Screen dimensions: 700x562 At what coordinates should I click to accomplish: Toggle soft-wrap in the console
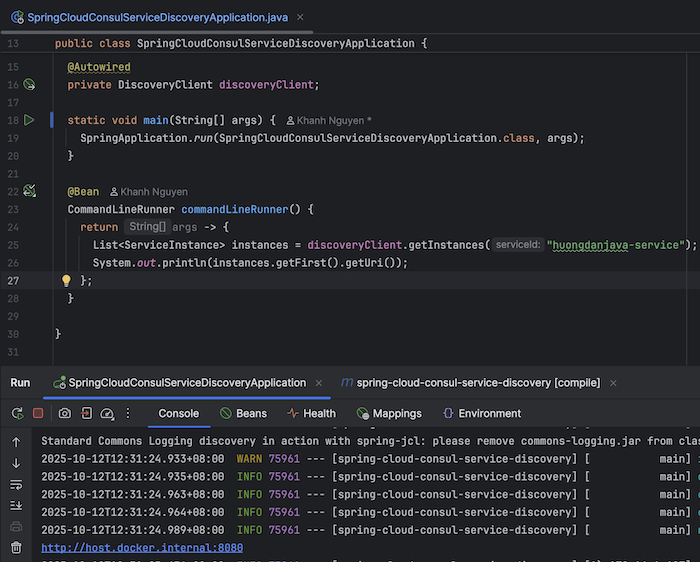click(16, 484)
